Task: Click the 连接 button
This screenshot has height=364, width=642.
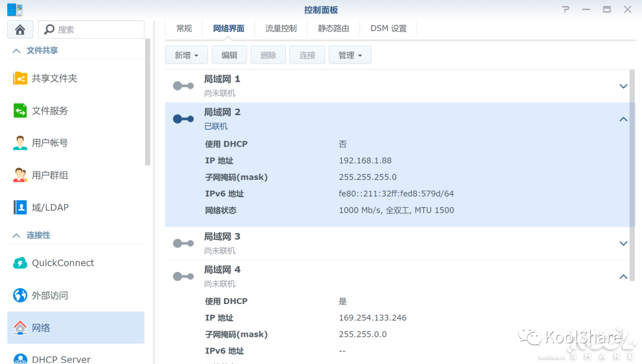Action: coord(307,55)
